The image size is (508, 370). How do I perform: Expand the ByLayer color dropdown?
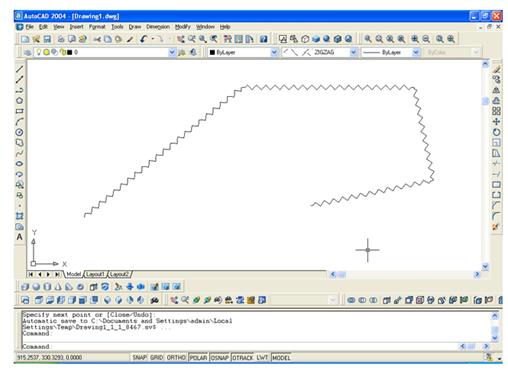[274, 52]
